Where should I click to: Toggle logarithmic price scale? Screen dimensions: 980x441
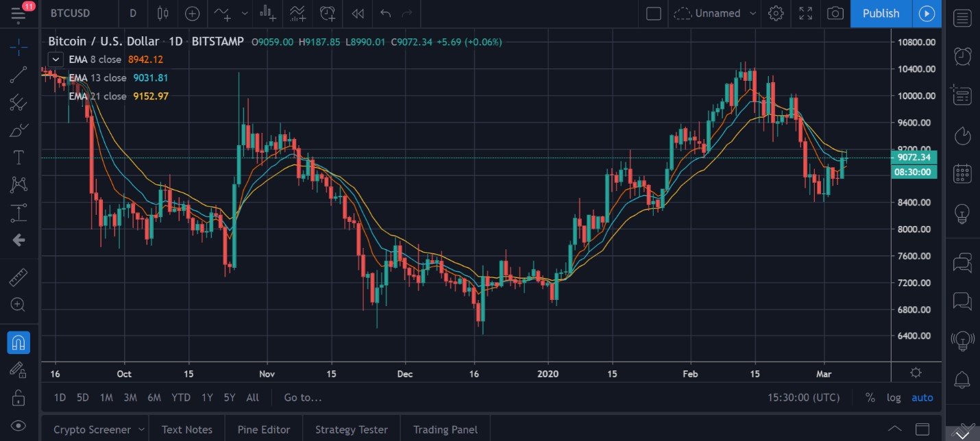pyautogui.click(x=894, y=397)
